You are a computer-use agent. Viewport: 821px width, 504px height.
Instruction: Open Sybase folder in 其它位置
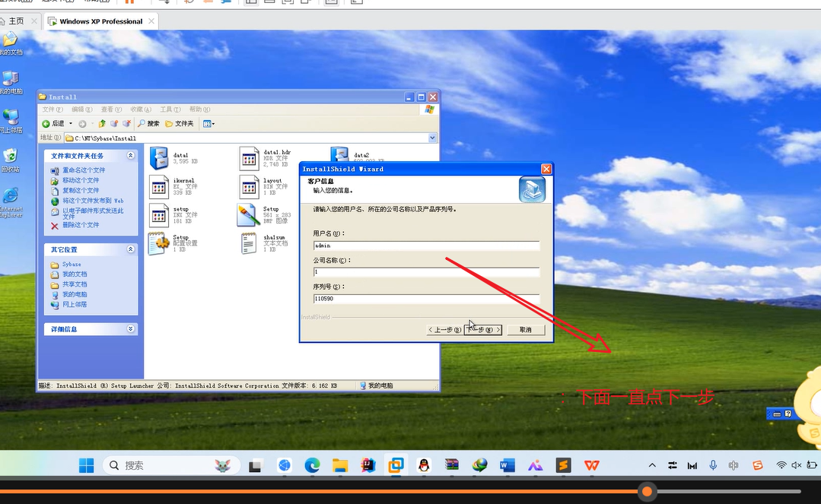pos(72,265)
